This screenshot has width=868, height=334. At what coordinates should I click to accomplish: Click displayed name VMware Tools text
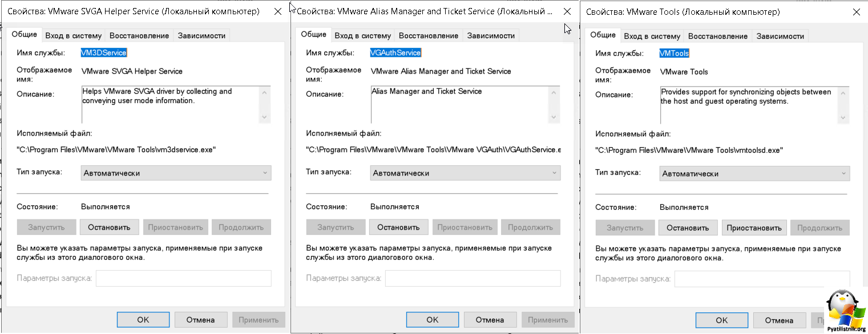[x=684, y=72]
